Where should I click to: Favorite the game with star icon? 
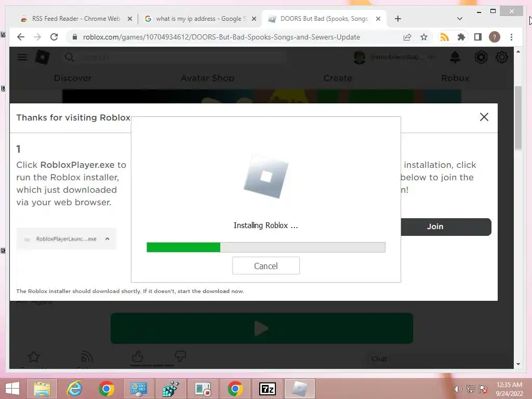point(34,357)
